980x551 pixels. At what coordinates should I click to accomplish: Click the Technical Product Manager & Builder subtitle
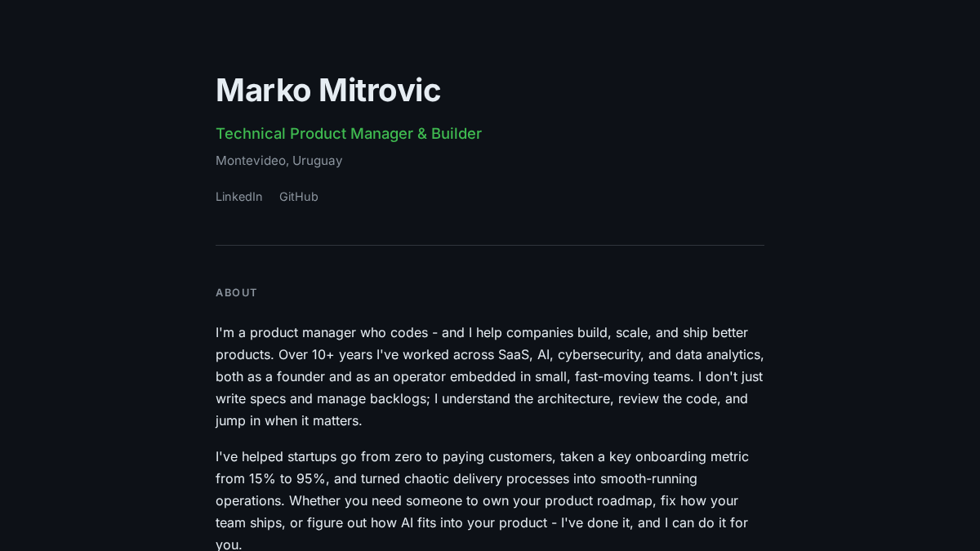tap(349, 134)
